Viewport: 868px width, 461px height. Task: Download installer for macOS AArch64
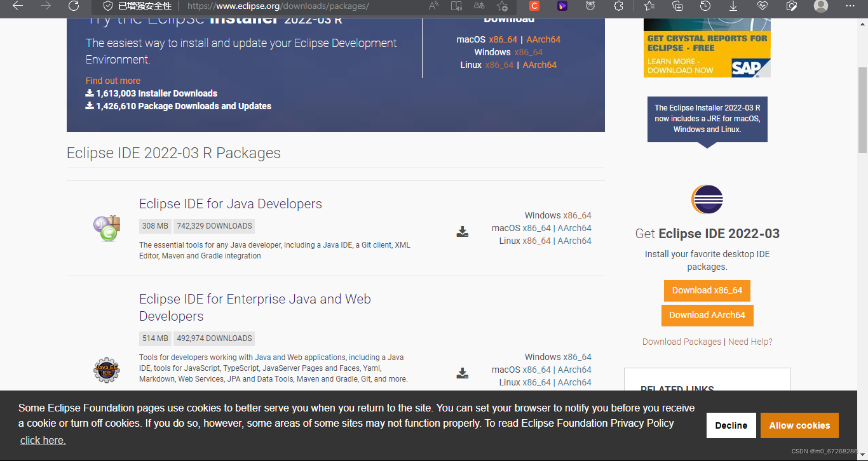tap(543, 39)
